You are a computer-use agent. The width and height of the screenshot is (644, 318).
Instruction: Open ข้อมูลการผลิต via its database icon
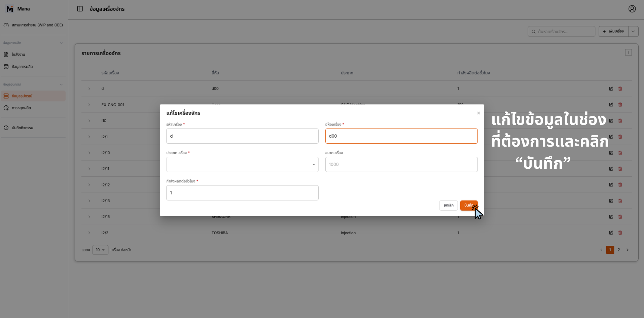(6, 66)
